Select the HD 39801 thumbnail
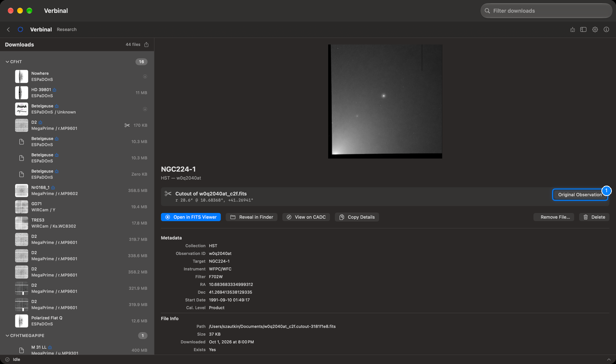 [22, 93]
